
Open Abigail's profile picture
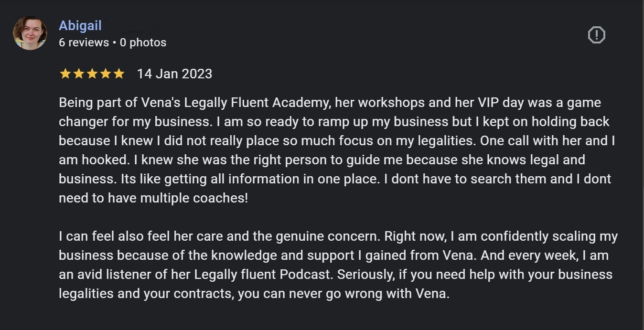[x=30, y=33]
